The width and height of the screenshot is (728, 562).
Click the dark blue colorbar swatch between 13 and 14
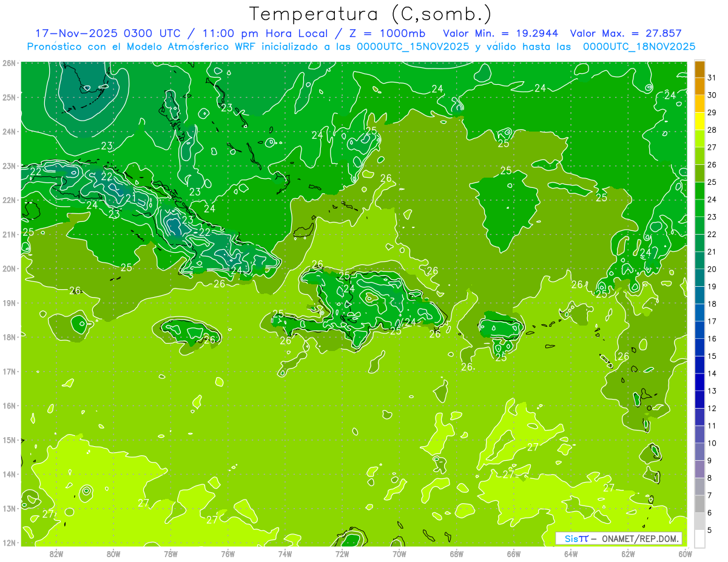tap(699, 382)
